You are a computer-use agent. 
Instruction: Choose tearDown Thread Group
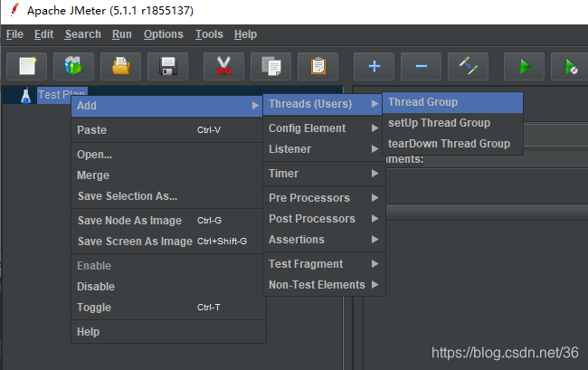tap(452, 144)
